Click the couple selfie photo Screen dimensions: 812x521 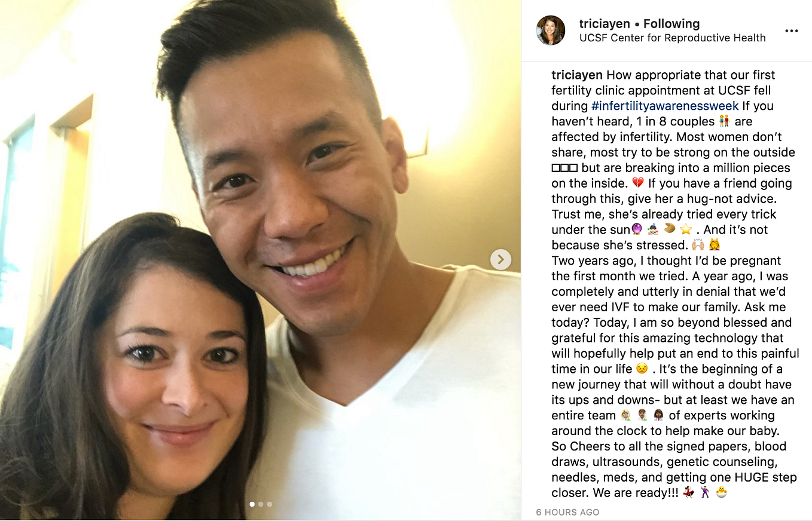260,260
